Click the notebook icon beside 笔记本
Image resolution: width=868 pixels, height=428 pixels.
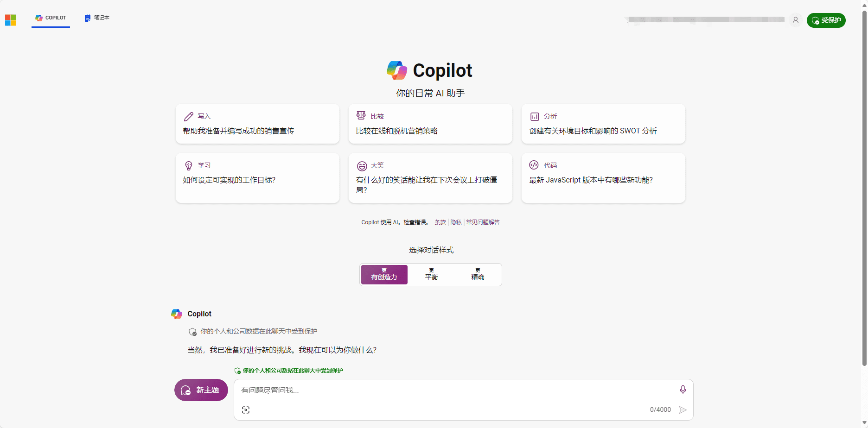pos(87,18)
